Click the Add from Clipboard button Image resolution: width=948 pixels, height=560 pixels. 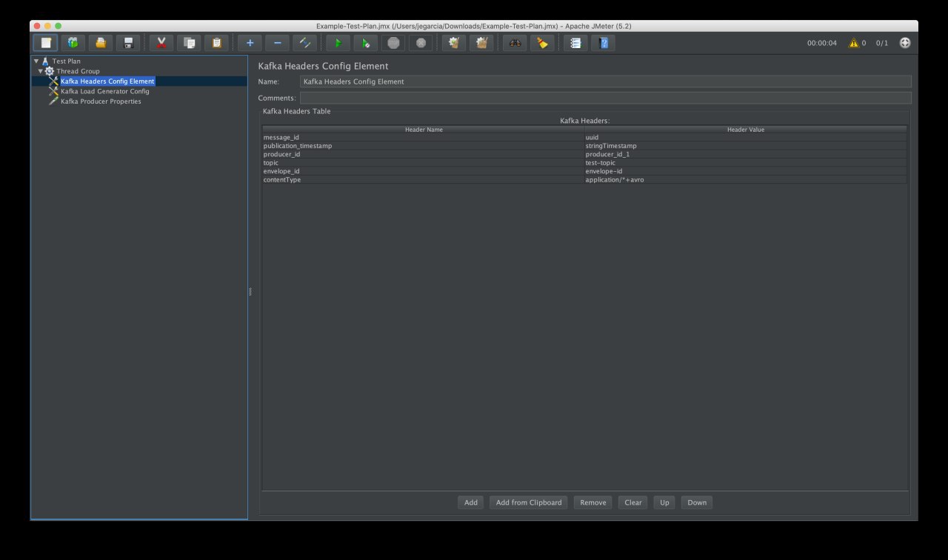(x=529, y=502)
